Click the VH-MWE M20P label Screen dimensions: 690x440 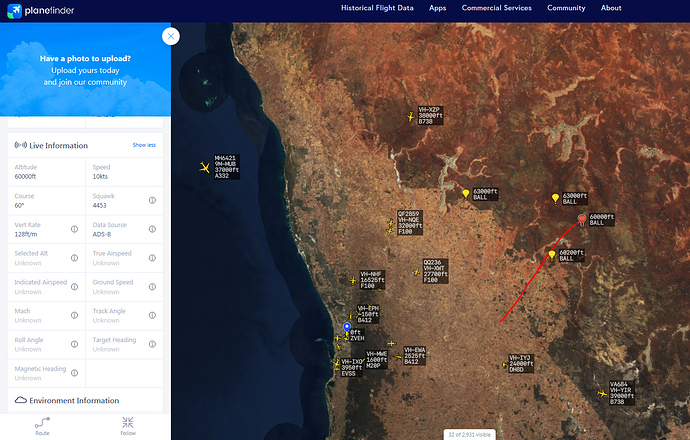pyautogui.click(x=376, y=359)
